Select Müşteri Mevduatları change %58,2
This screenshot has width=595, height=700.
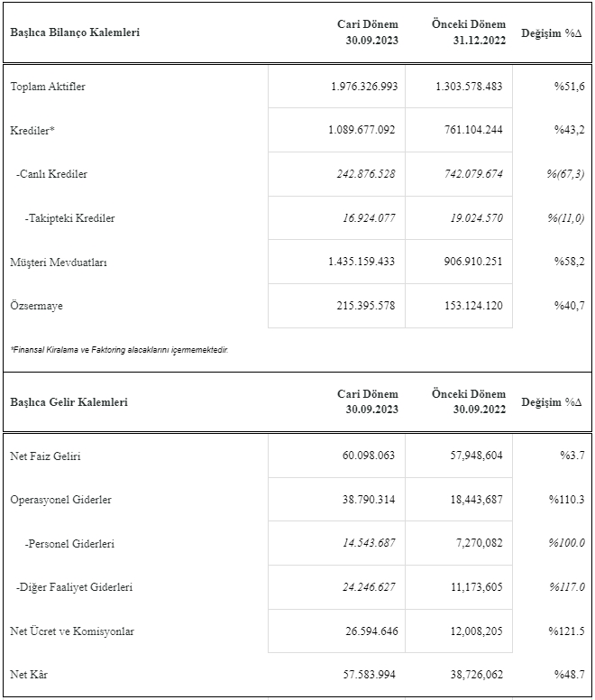coord(569,262)
